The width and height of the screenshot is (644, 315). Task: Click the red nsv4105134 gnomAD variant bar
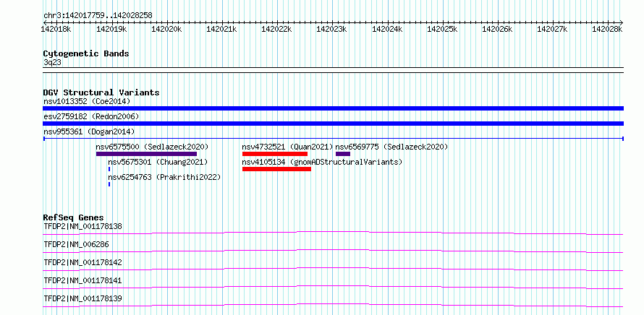pos(276,169)
